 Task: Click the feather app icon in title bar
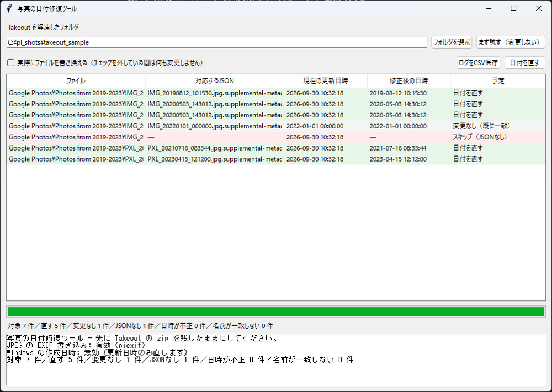click(9, 8)
